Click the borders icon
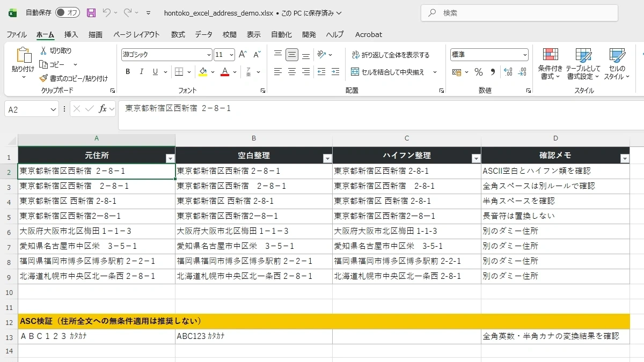Viewport: 644px width, 362px height. 179,72
